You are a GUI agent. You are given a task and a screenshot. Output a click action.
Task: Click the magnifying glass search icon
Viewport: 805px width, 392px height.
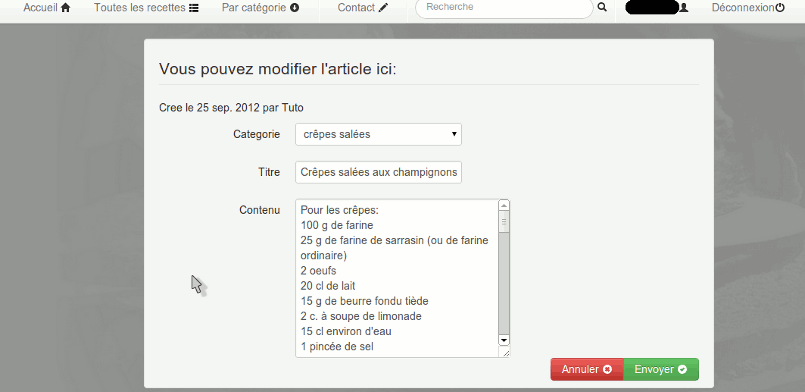[x=602, y=7]
